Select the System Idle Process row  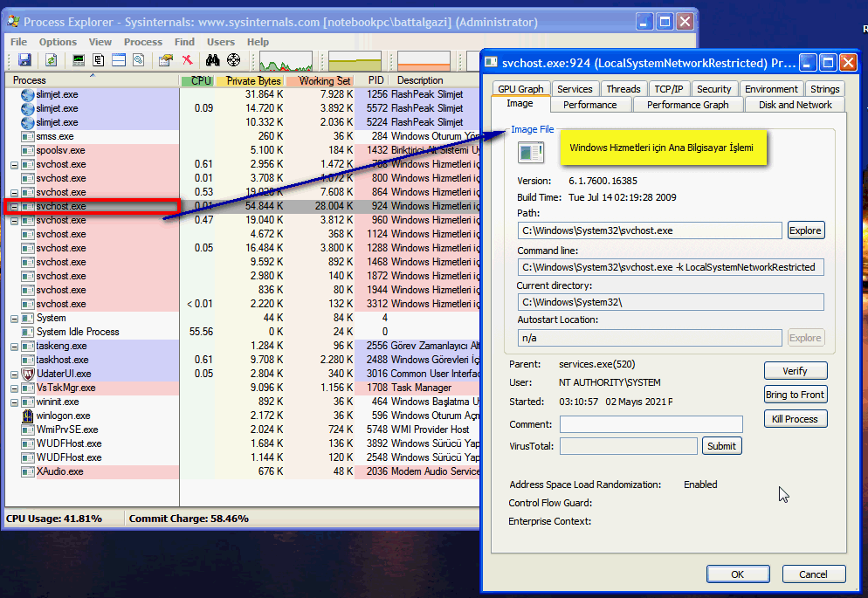click(x=243, y=332)
